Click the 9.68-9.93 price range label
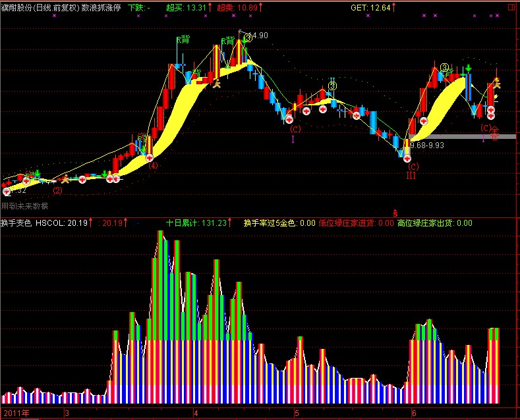Image resolution: width=520 pixels, height=420 pixels. coord(427,145)
